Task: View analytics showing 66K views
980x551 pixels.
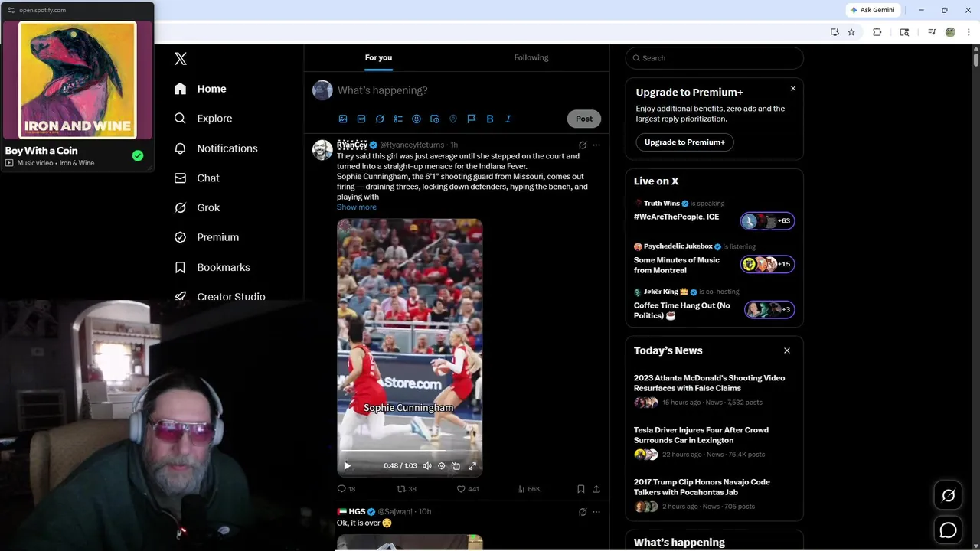Action: [x=528, y=488]
